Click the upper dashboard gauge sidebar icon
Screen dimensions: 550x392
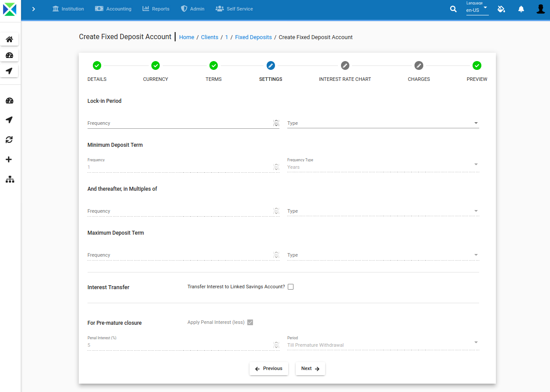[x=9, y=55]
